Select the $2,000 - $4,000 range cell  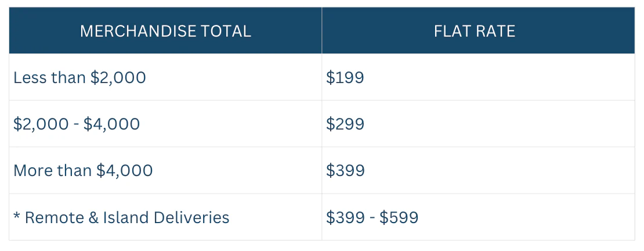165,124
